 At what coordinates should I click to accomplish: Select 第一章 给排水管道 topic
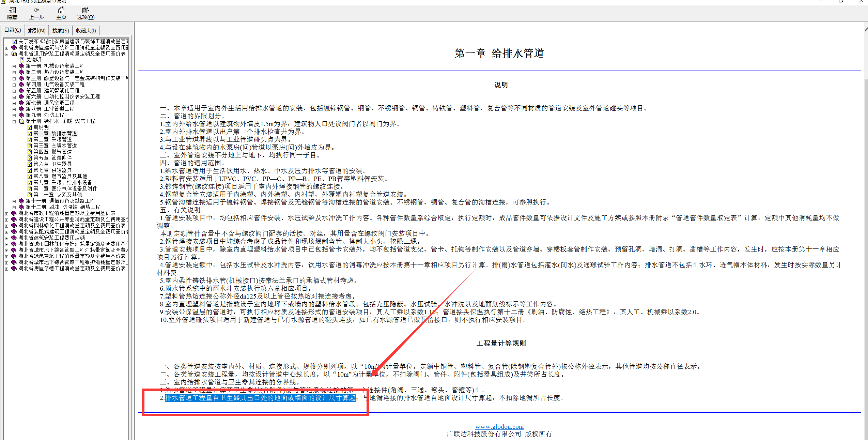[x=55, y=133]
